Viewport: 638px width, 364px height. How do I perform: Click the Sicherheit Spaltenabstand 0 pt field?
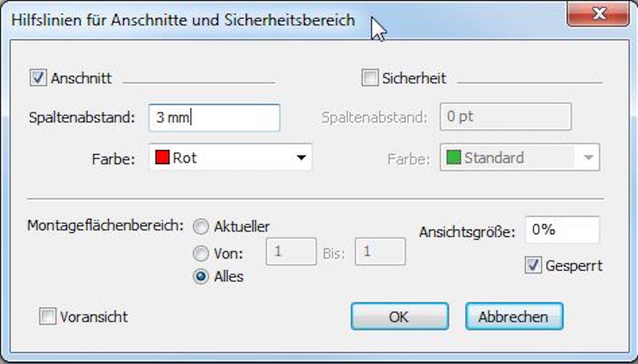point(505,118)
